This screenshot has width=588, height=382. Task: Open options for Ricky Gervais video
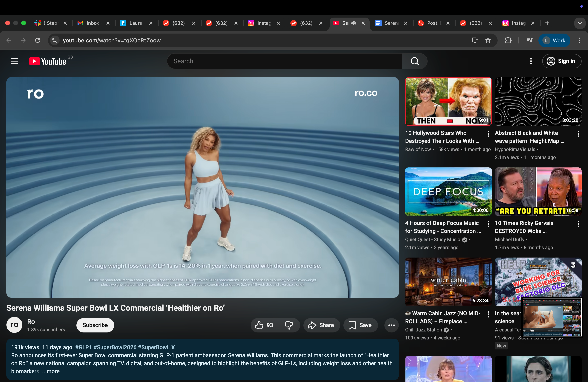coord(578,224)
